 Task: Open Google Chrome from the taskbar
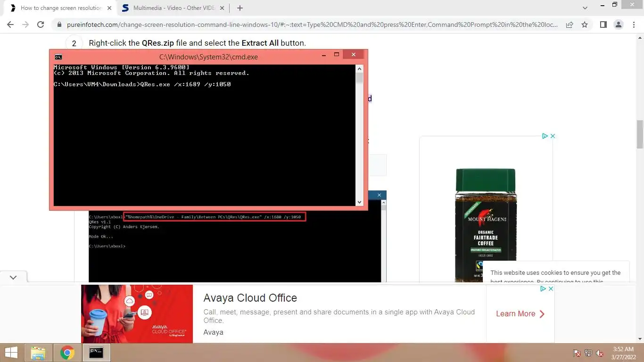point(67,353)
